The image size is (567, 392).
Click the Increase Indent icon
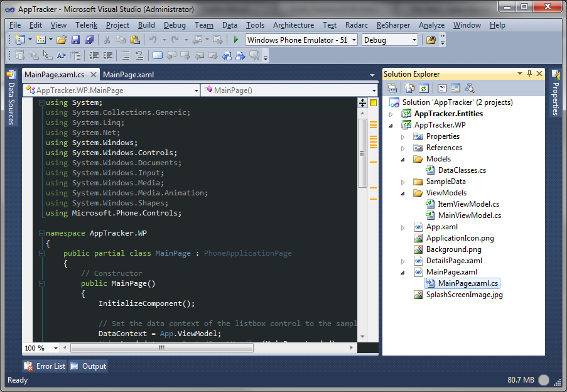click(x=107, y=55)
